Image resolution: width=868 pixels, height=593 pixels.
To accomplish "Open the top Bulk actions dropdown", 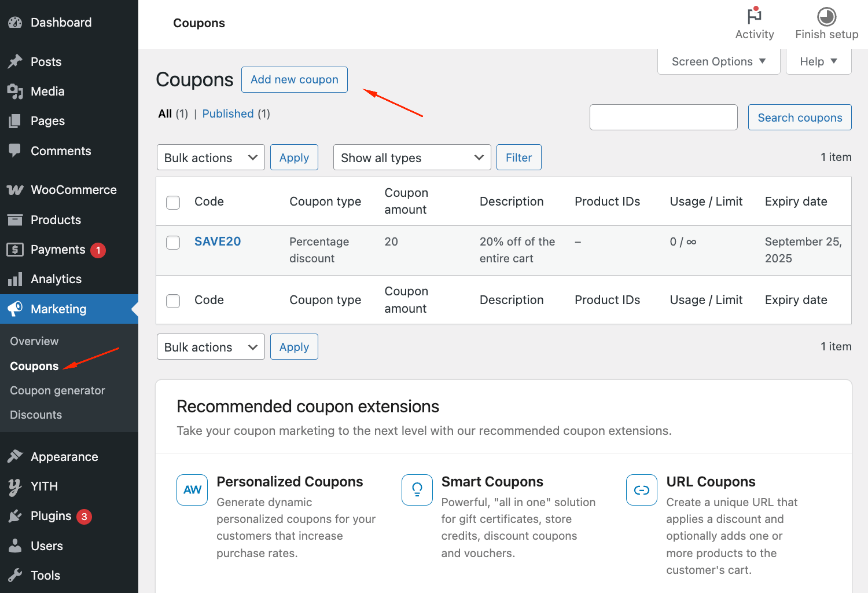I will [x=211, y=158].
